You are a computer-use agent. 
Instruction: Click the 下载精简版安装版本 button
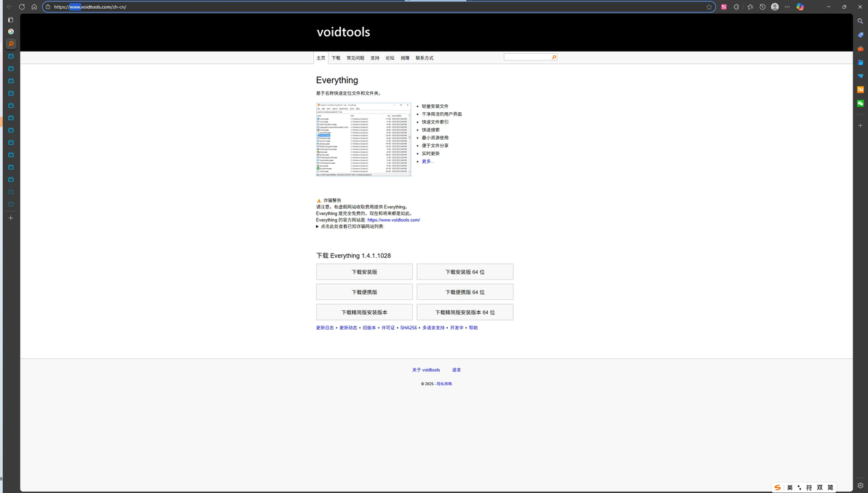click(x=364, y=312)
